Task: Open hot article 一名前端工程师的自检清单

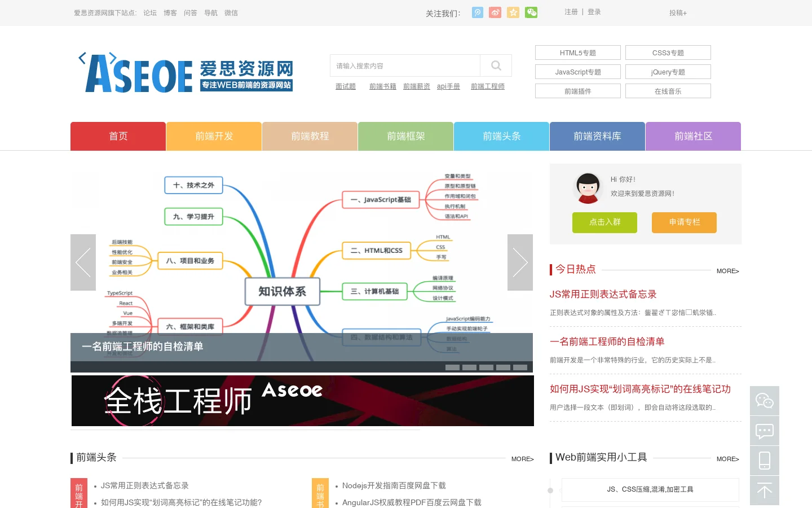Action: [x=607, y=341]
